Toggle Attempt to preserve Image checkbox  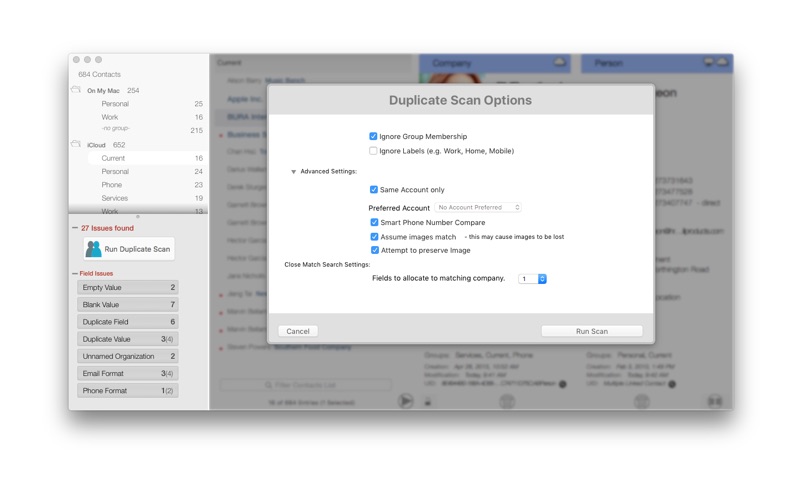pyautogui.click(x=374, y=250)
